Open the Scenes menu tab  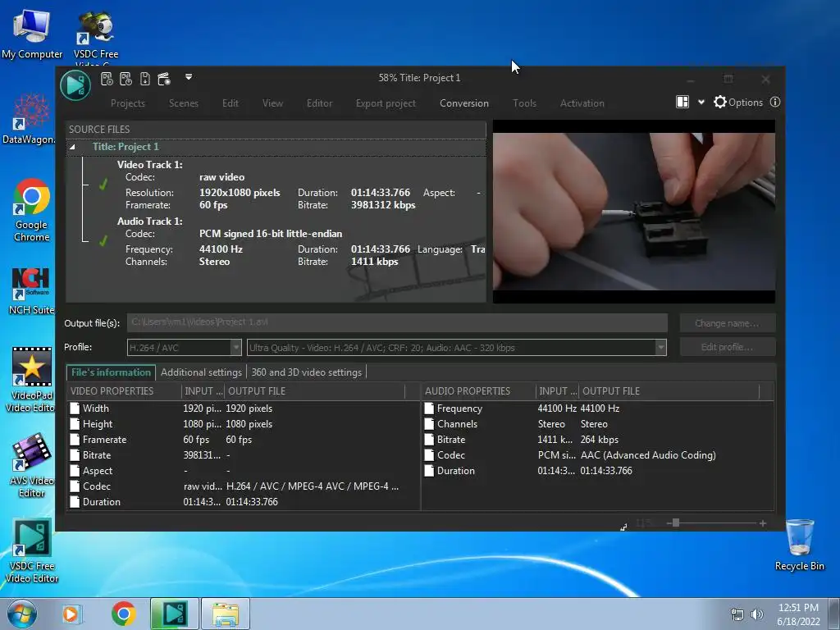(x=184, y=103)
